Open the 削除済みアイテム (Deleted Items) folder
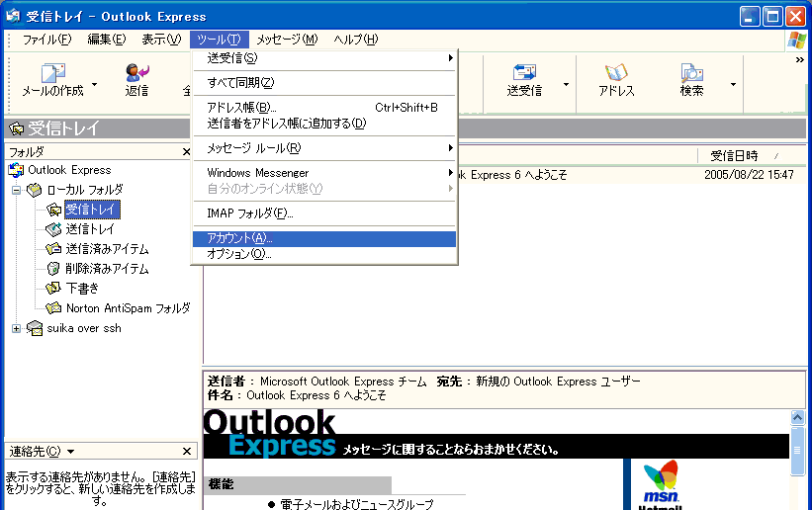Screen dimensions: 812x510 click(x=106, y=268)
